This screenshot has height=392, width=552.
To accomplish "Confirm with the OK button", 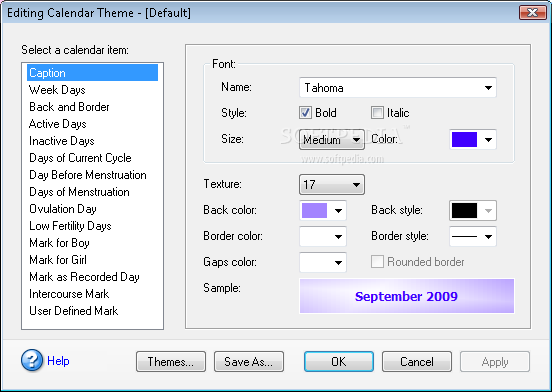I will tap(339, 361).
